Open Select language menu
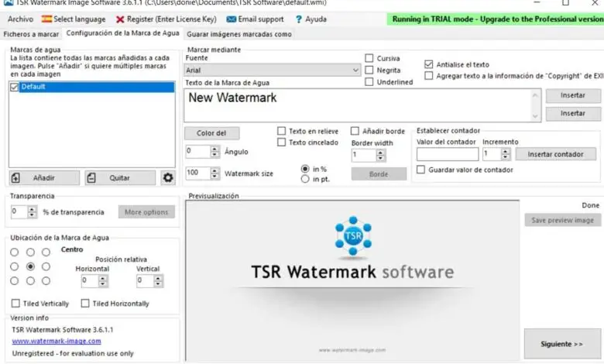604x364 pixels. pyautogui.click(x=79, y=19)
